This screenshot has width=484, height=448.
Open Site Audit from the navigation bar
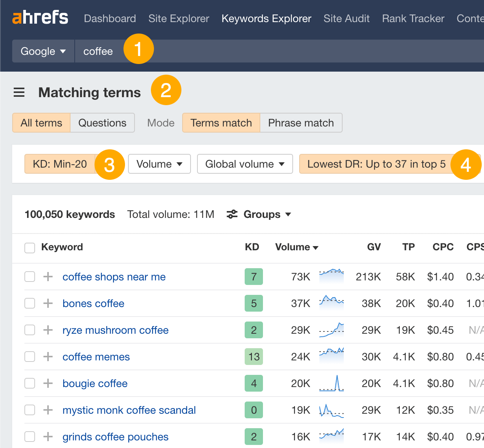pos(346,18)
